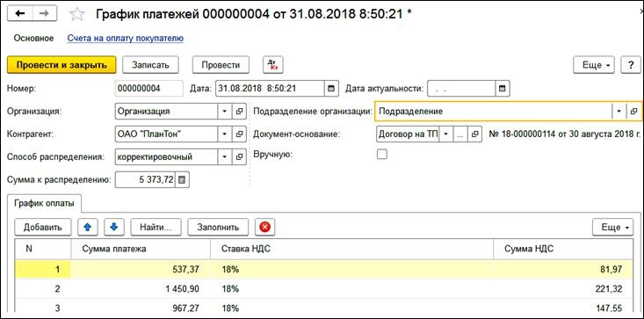Switch to the Основное section
Image resolution: width=644 pixels, height=319 pixels.
click(x=33, y=38)
